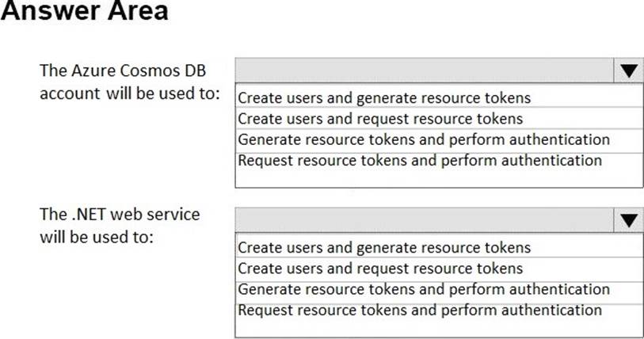Expand the .NET web service dropdown arrow
The width and height of the screenshot is (644, 339).
tap(628, 219)
